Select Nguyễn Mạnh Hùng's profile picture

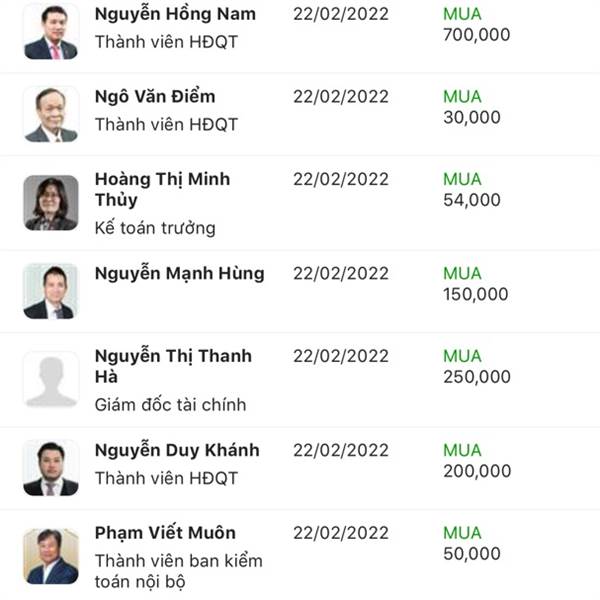click(x=51, y=291)
